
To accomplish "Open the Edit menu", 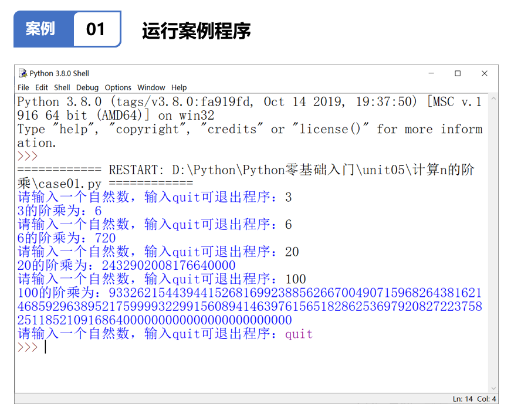I will click(x=42, y=87).
